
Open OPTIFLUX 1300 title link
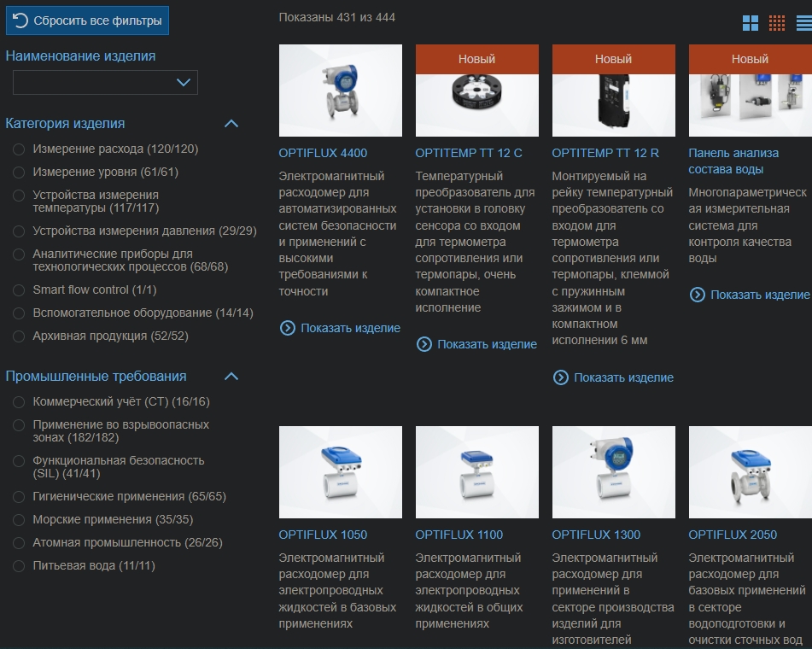pyautogui.click(x=596, y=535)
